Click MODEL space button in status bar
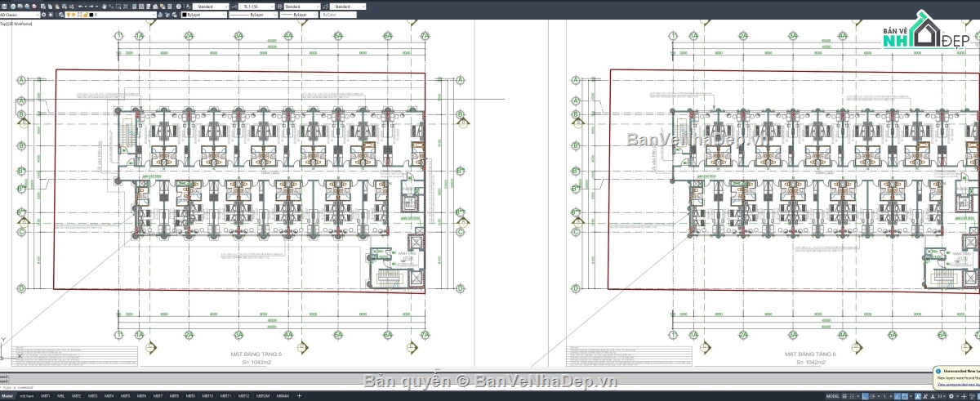Viewport: 980px width, 401px height. (832, 396)
